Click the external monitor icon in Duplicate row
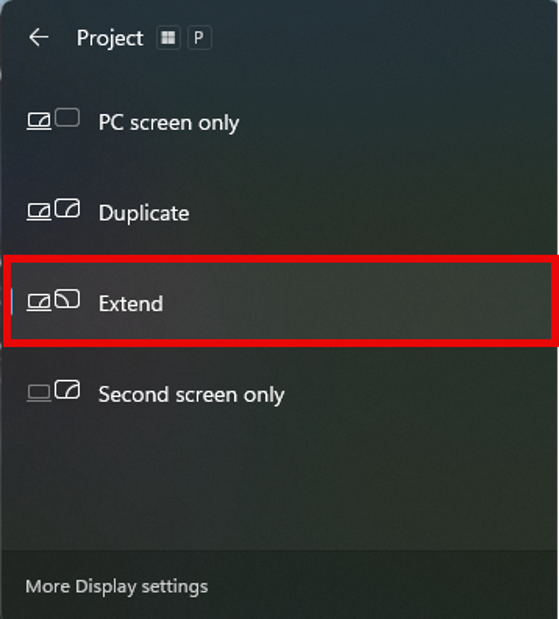 [x=67, y=208]
